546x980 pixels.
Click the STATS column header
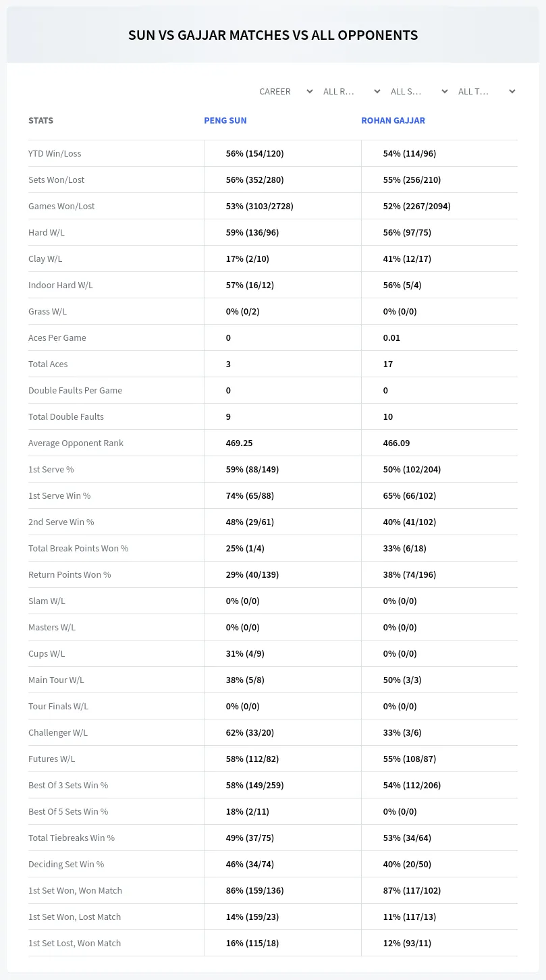40,120
